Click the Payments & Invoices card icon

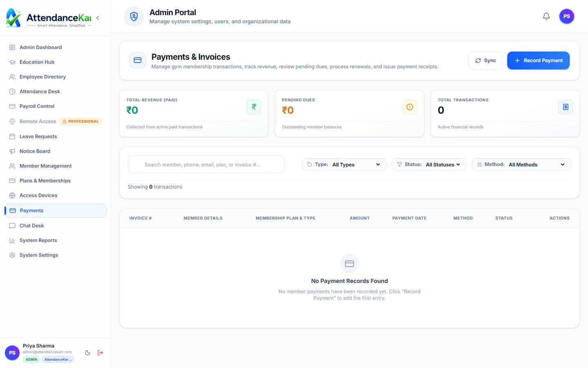point(138,60)
